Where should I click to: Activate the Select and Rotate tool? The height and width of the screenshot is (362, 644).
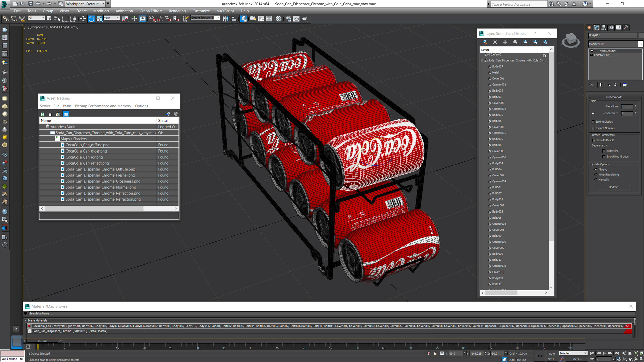pyautogui.click(x=91, y=19)
